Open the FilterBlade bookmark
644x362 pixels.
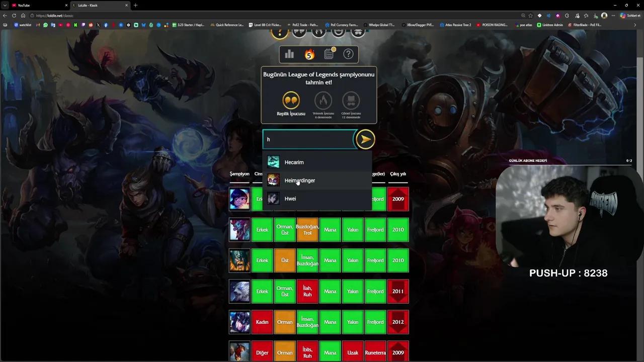(x=585, y=25)
